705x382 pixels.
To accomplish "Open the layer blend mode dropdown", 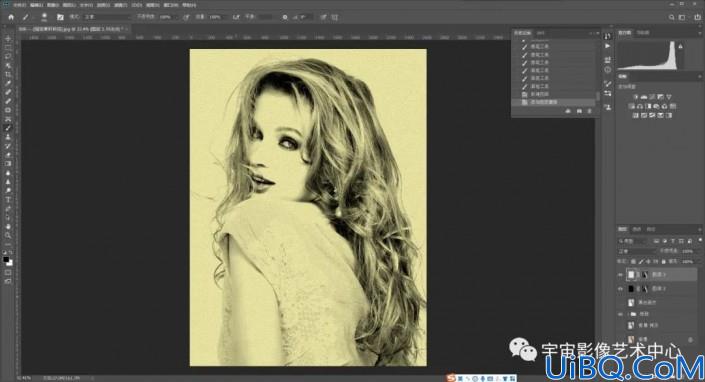I will coord(638,251).
